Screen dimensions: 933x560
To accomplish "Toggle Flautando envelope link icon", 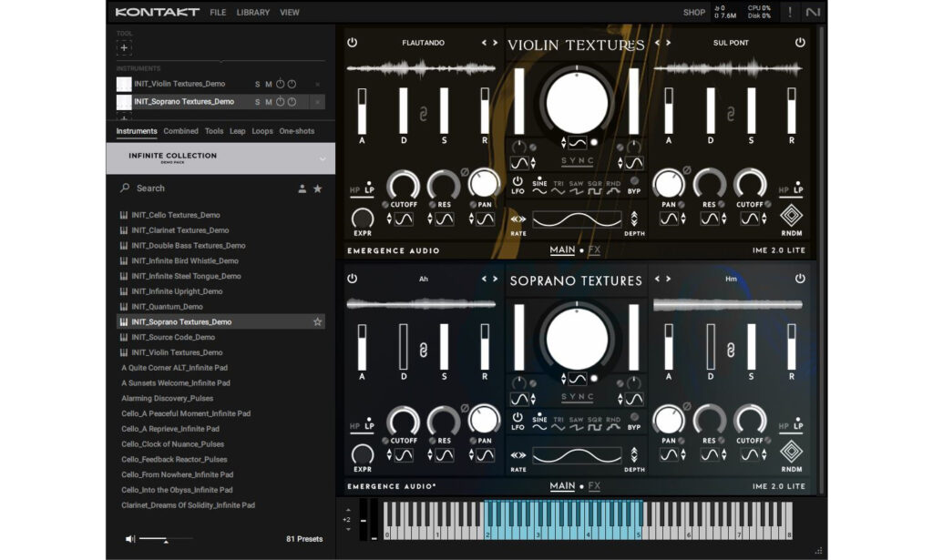I will pyautogui.click(x=424, y=114).
